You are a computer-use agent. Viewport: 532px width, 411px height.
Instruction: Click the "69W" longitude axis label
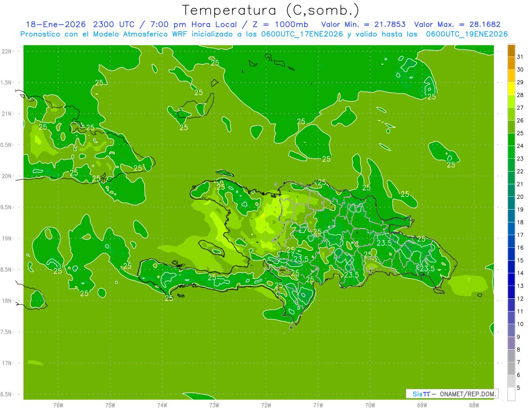click(422, 405)
